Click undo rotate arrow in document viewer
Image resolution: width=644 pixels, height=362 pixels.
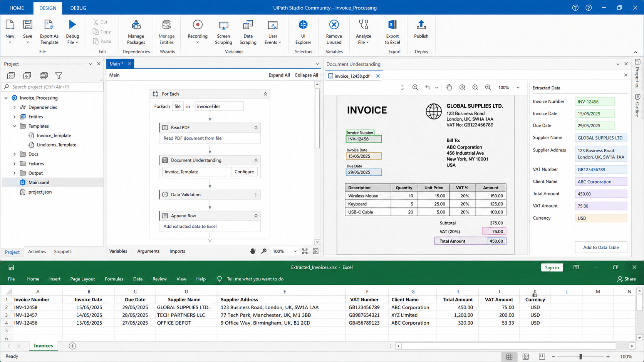(428, 87)
